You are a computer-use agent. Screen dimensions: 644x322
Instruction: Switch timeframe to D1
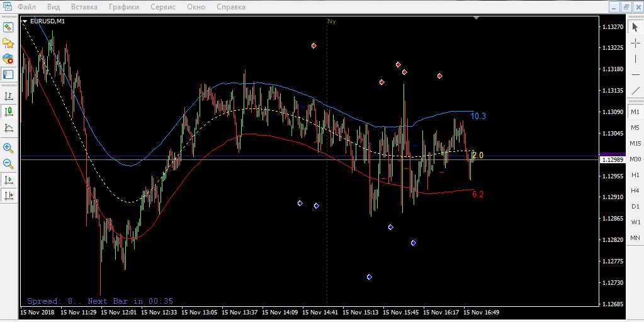click(635, 207)
